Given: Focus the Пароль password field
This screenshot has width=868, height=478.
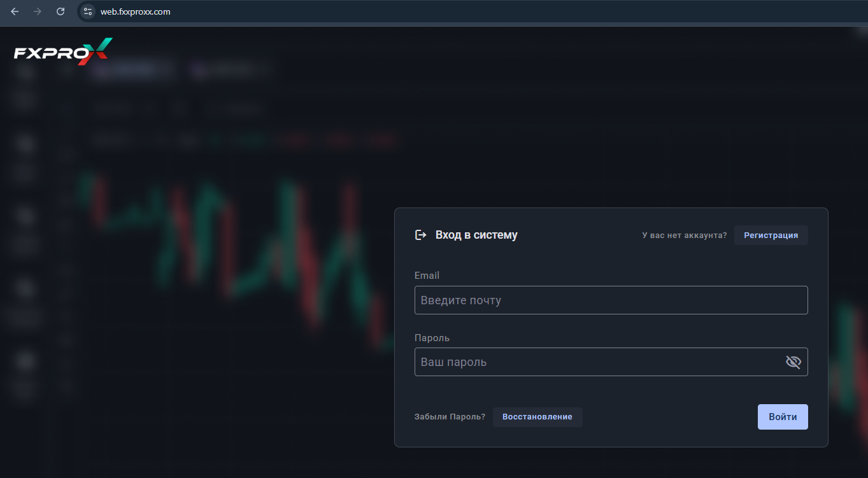Looking at the screenshot, I should pos(611,362).
